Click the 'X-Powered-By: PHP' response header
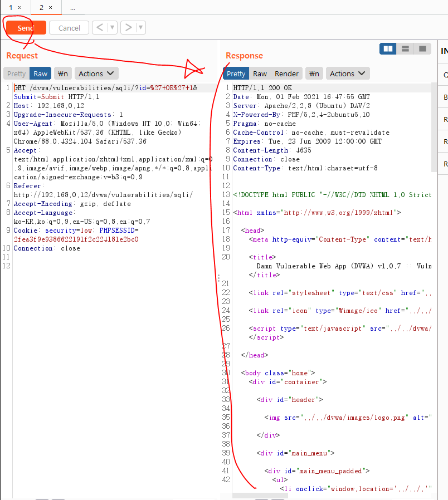448x500 pixels. pos(301,115)
